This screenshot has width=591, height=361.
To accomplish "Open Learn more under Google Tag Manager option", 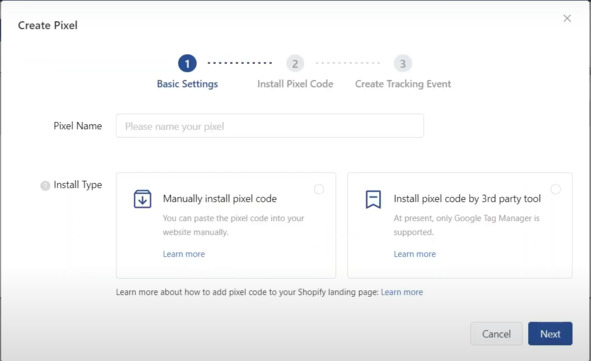I will click(415, 254).
